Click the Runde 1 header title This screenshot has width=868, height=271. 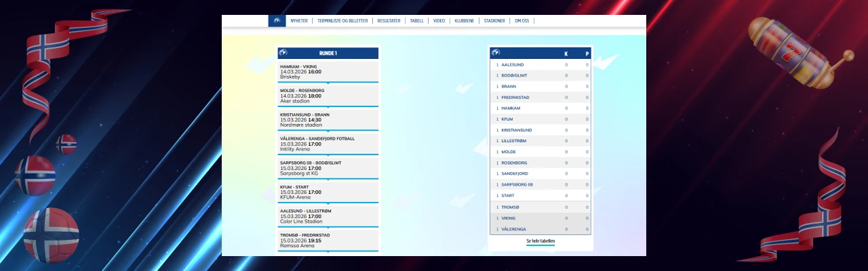[x=328, y=53]
